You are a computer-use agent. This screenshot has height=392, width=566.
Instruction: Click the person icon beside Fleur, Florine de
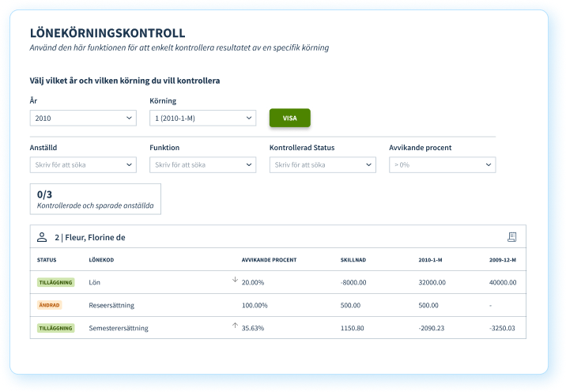[42, 237]
